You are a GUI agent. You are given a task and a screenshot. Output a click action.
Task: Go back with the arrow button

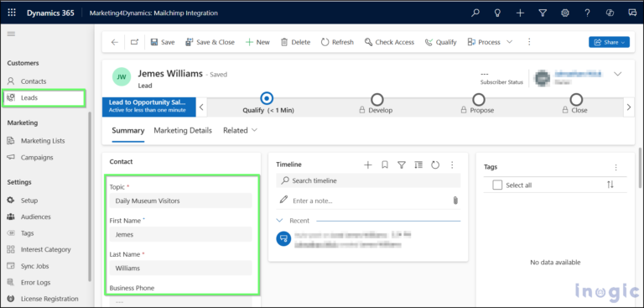coord(115,42)
